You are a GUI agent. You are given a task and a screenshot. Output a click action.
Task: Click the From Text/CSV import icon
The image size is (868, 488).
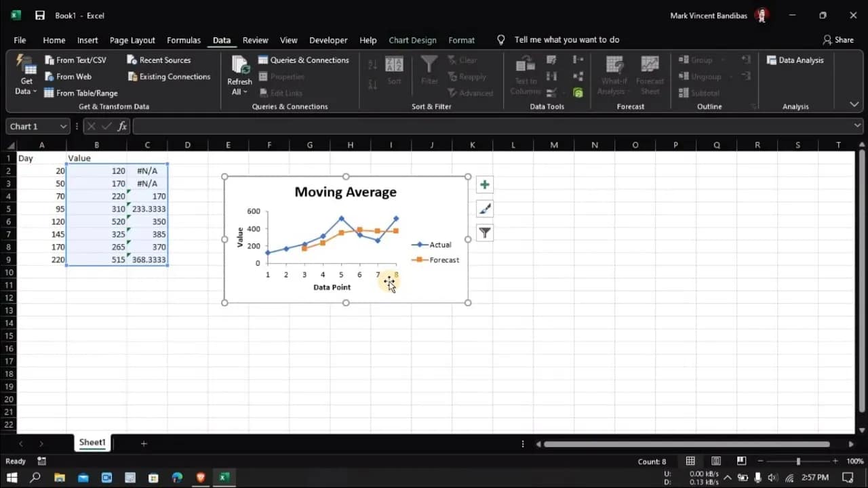[x=51, y=60]
